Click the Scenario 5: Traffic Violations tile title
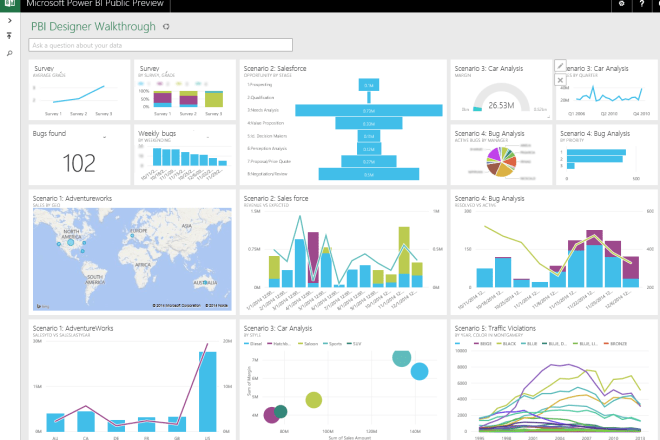This screenshot has height=440, width=660. (495, 328)
